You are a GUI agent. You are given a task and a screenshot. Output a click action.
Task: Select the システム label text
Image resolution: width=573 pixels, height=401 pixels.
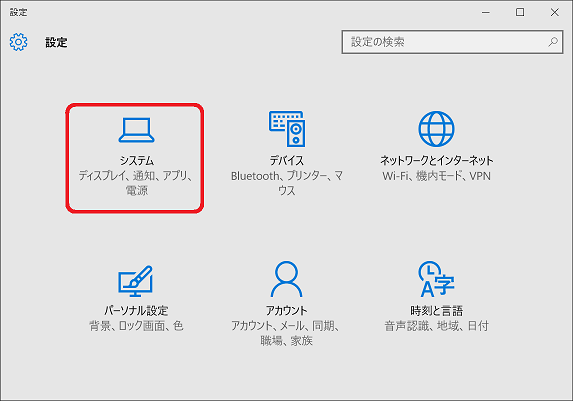(137, 160)
